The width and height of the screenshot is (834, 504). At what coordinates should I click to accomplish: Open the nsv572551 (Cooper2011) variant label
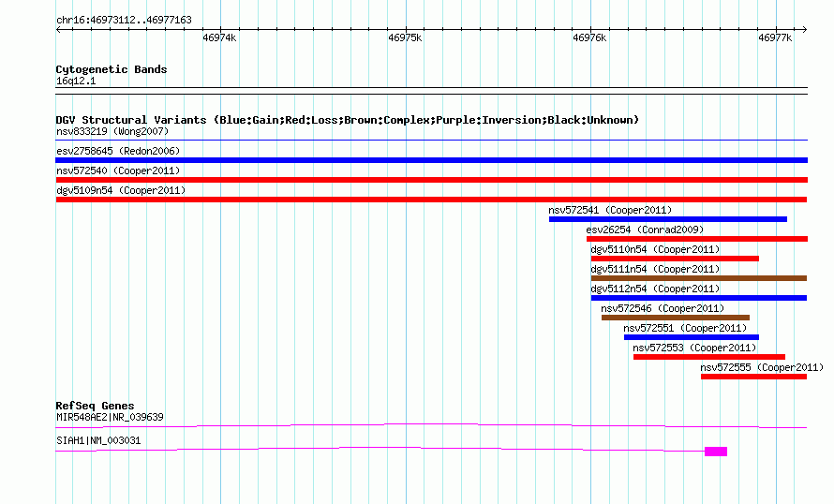(685, 328)
